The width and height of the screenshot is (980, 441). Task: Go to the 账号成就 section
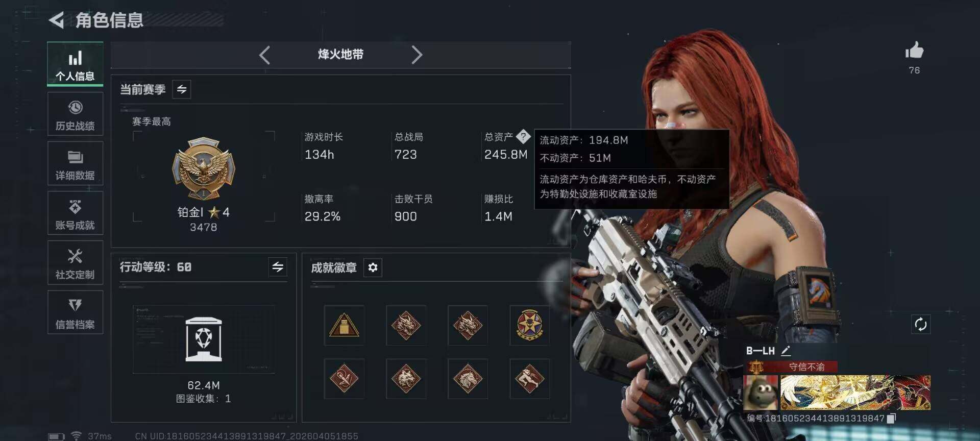75,213
